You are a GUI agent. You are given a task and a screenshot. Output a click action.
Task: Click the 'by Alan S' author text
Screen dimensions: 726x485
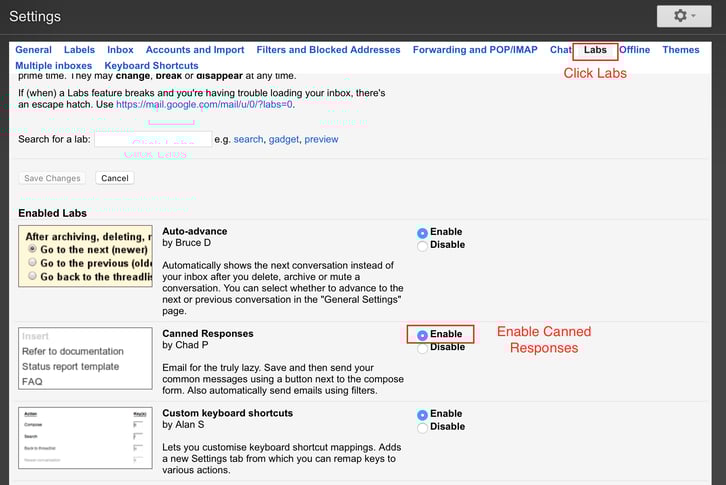[183, 425]
